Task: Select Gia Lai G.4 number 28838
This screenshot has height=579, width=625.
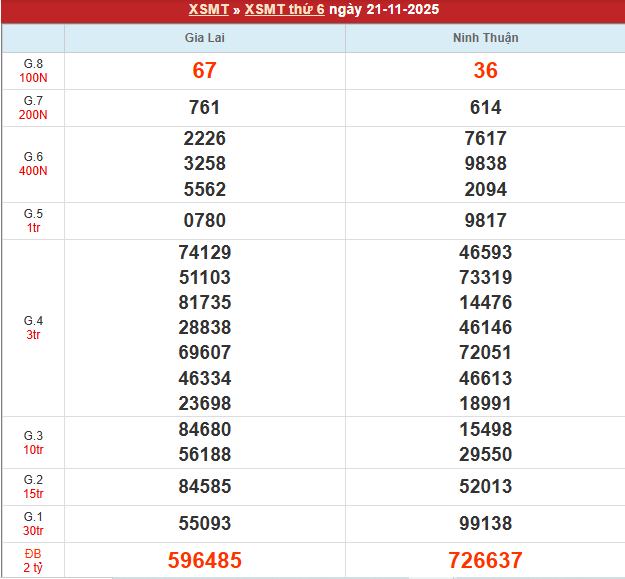Action: pyautogui.click(x=204, y=328)
